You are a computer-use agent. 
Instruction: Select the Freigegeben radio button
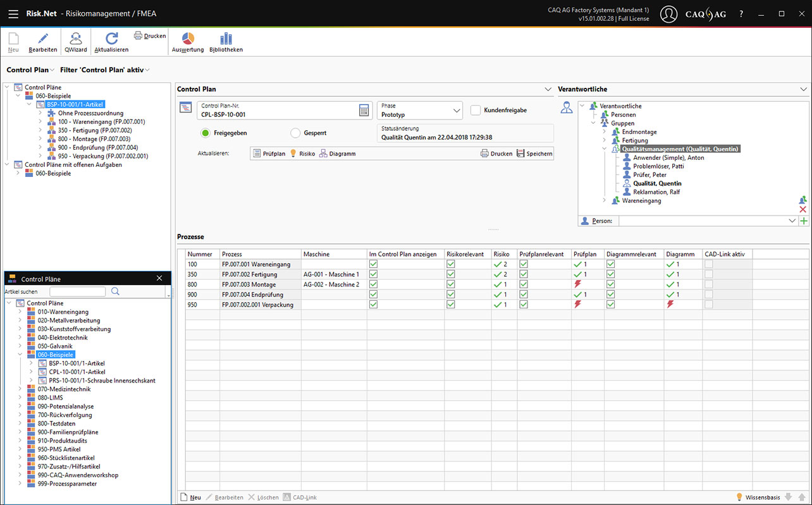click(206, 133)
